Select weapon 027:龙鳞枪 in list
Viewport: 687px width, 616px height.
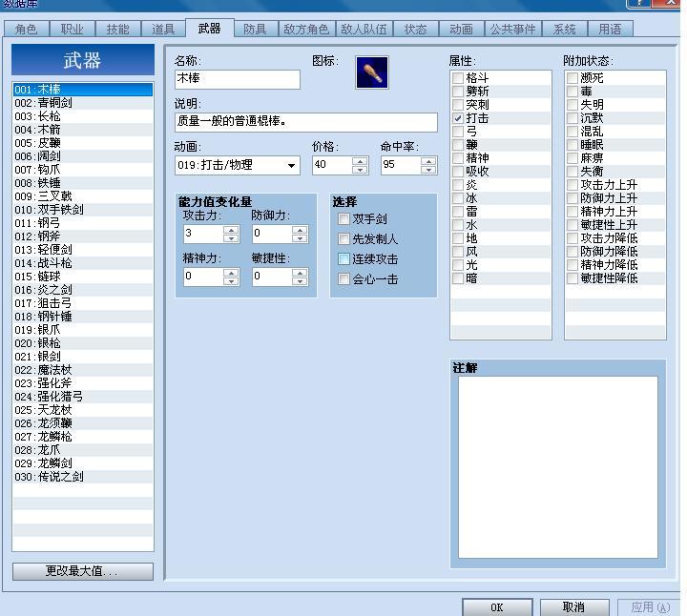tap(83, 437)
